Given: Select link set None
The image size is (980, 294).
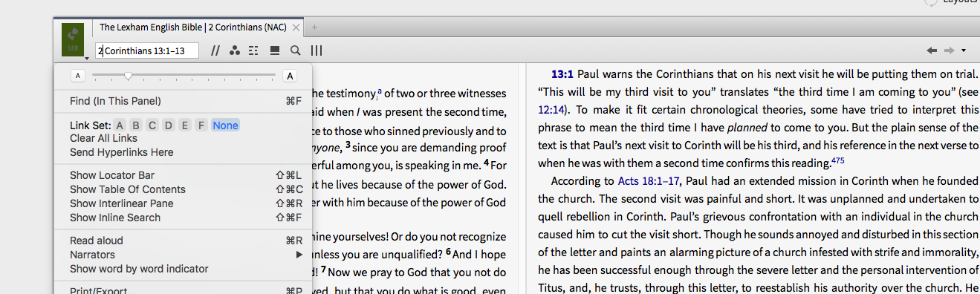Looking at the screenshot, I should tap(225, 125).
